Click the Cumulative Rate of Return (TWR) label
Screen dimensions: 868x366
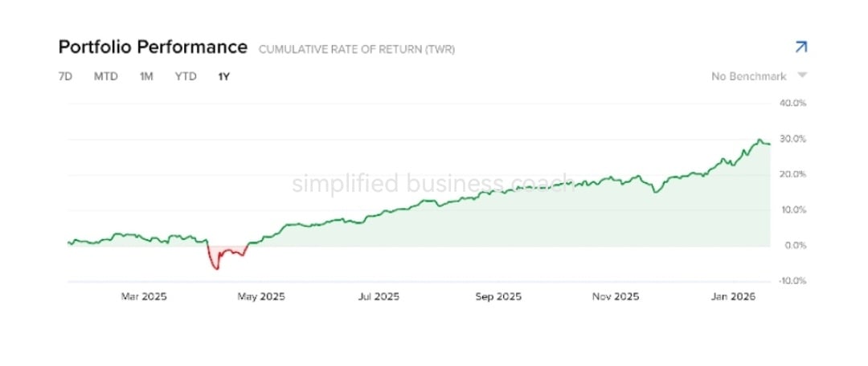tap(357, 50)
